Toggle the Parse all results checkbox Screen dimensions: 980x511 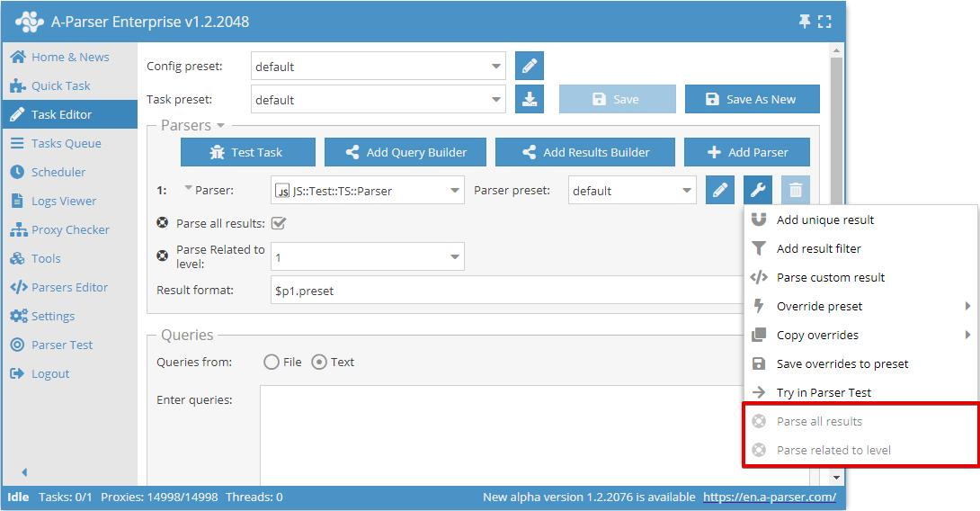279,223
